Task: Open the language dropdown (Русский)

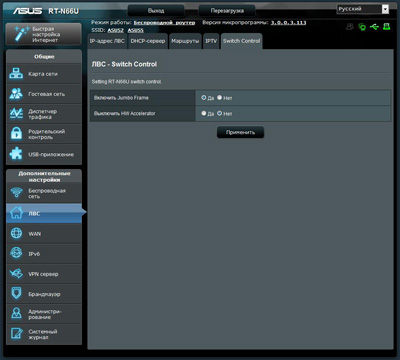Action: [363, 9]
